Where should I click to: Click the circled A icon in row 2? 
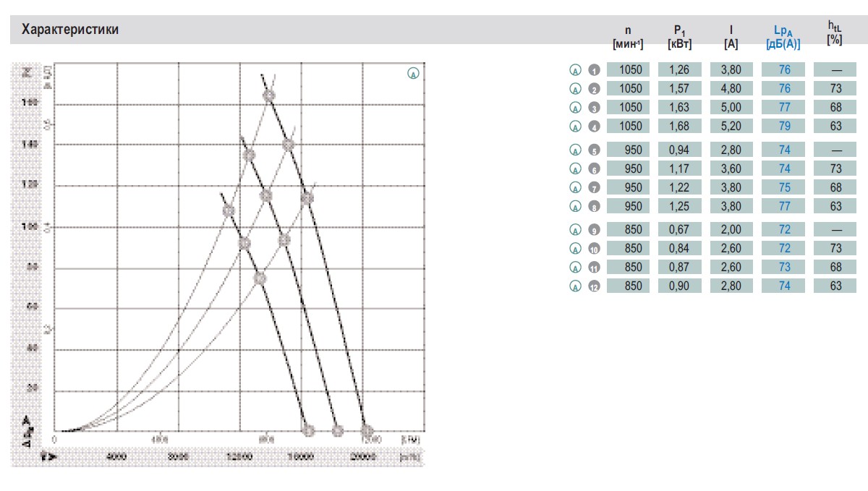pos(575,90)
